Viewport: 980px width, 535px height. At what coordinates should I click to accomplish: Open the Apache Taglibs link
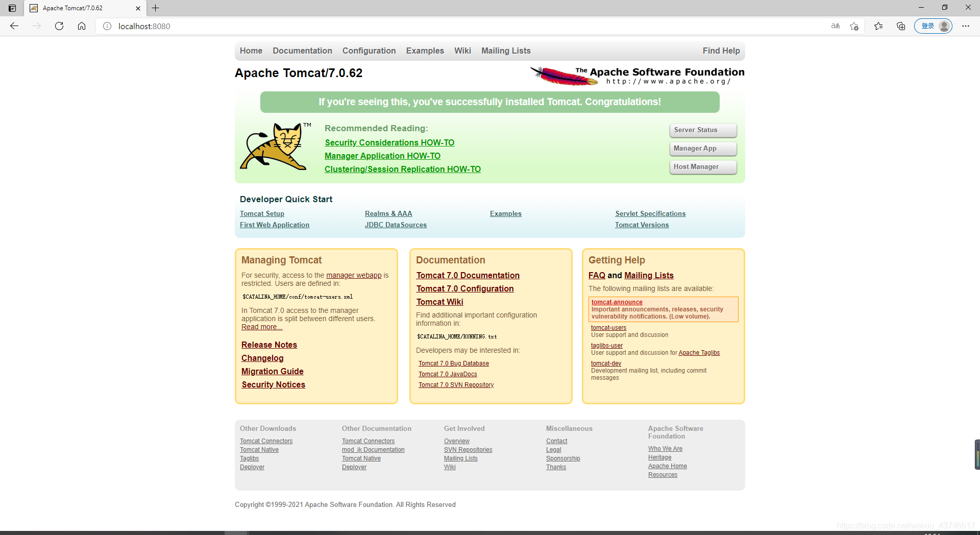tap(699, 353)
